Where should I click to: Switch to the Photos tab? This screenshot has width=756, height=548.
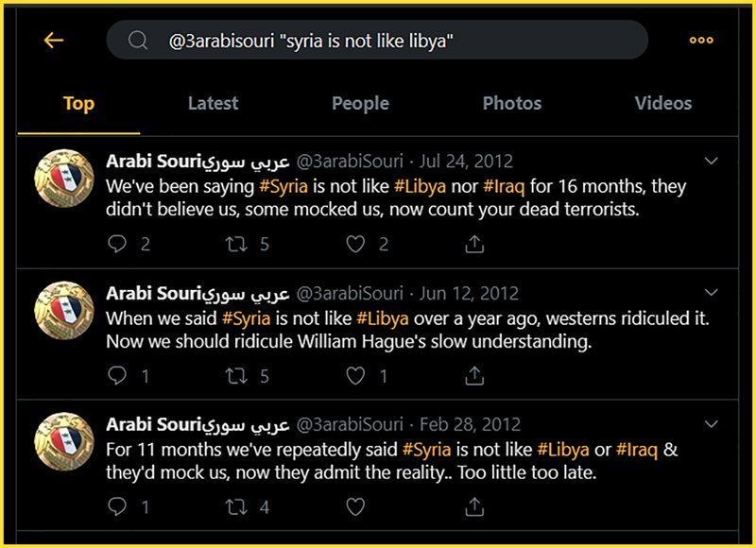512,103
